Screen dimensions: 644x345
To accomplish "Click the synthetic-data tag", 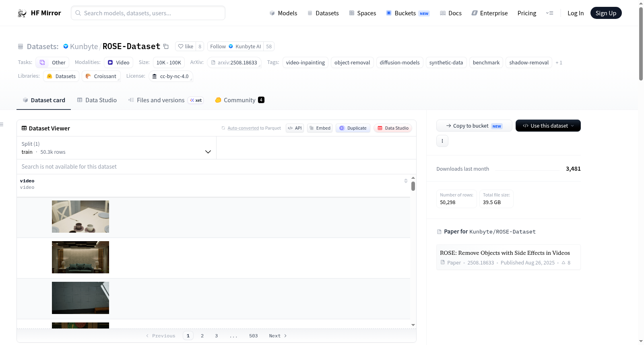I will [446, 62].
